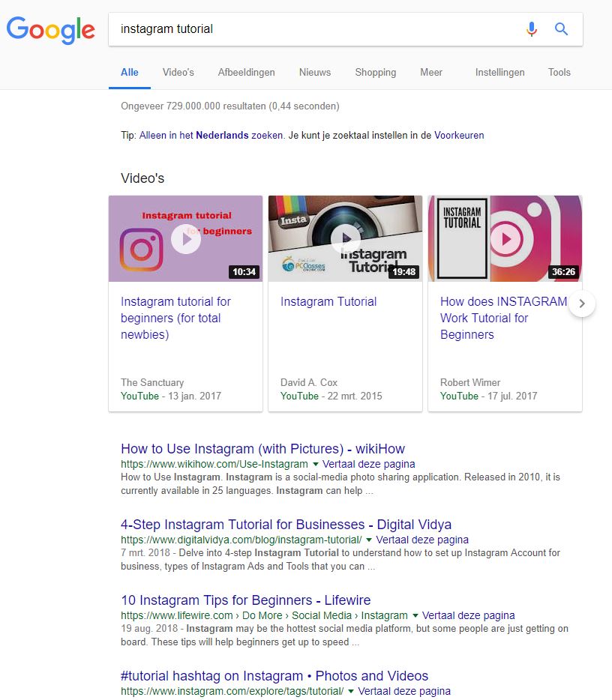Click the wikihow.com/Use-Instagram URL

click(214, 464)
